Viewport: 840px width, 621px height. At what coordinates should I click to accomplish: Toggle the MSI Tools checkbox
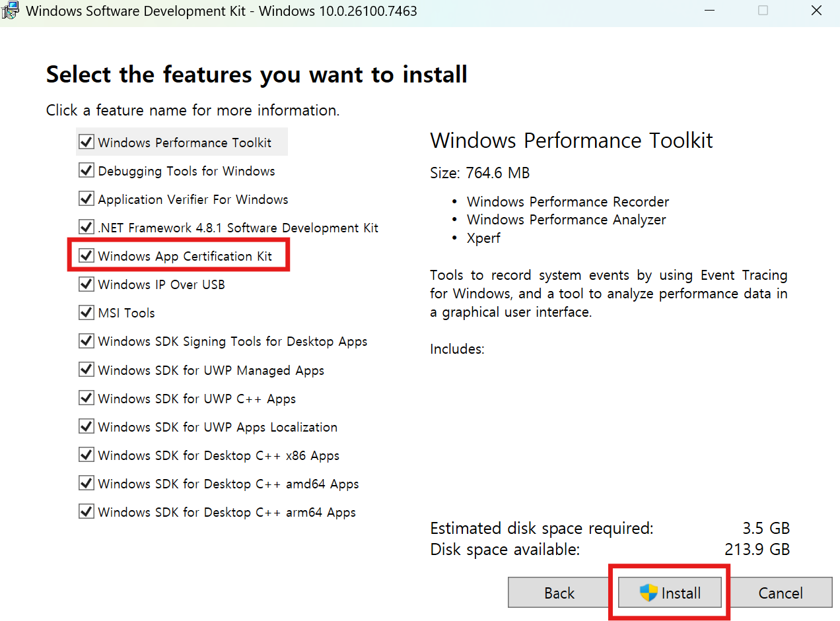(86, 312)
